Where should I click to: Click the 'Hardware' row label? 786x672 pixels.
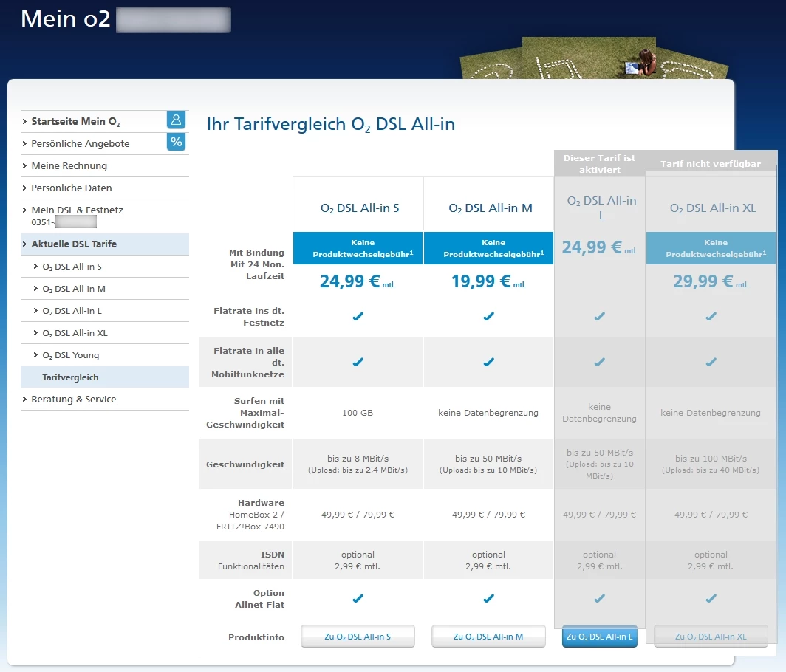tap(262, 503)
